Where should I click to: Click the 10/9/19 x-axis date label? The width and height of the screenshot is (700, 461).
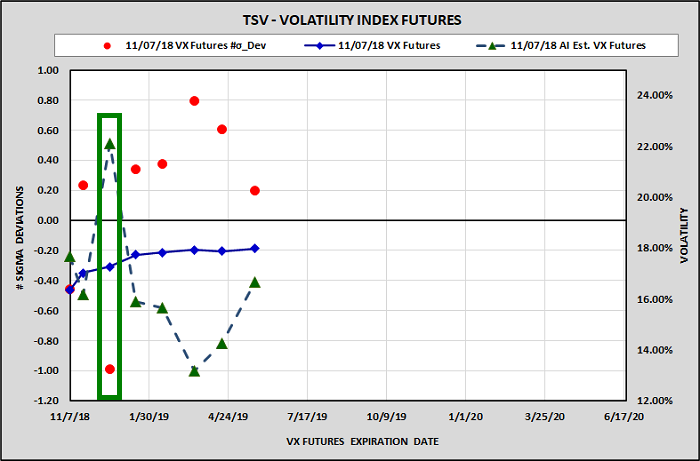pos(385,415)
